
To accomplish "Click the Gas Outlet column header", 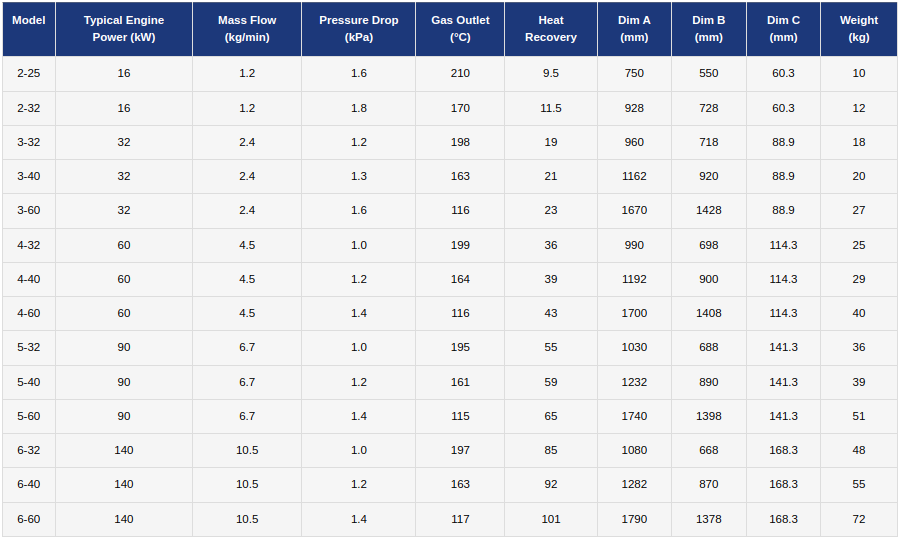I will pyautogui.click(x=460, y=29).
